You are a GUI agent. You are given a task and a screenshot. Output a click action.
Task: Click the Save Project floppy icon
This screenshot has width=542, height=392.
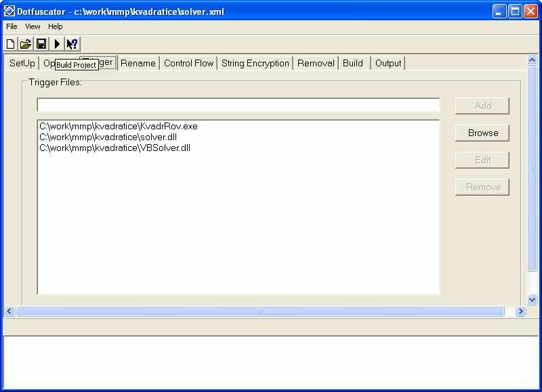point(41,44)
